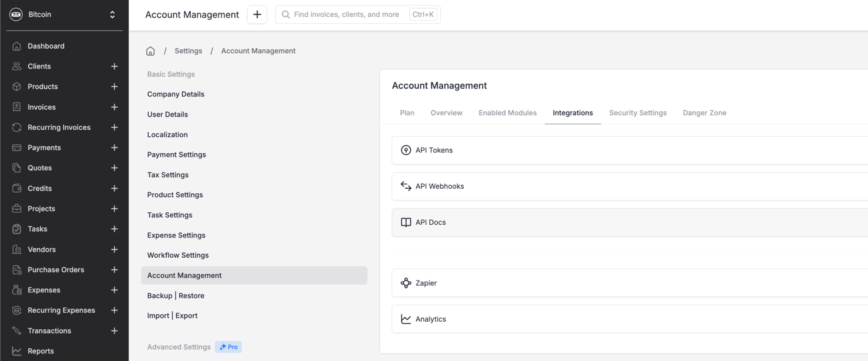Open the API Tokens integration row
This screenshot has width=868, height=361.
434,151
